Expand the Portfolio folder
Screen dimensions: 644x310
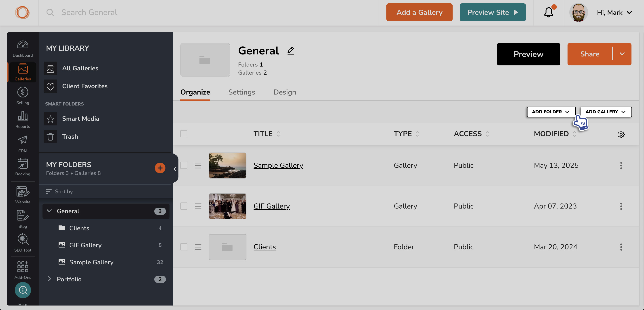pos(49,279)
